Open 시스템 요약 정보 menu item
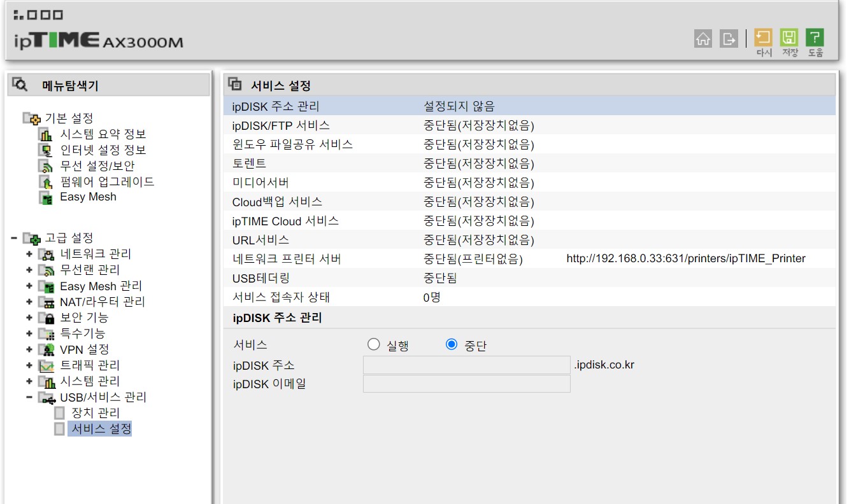This screenshot has height=504, width=849. (103, 134)
